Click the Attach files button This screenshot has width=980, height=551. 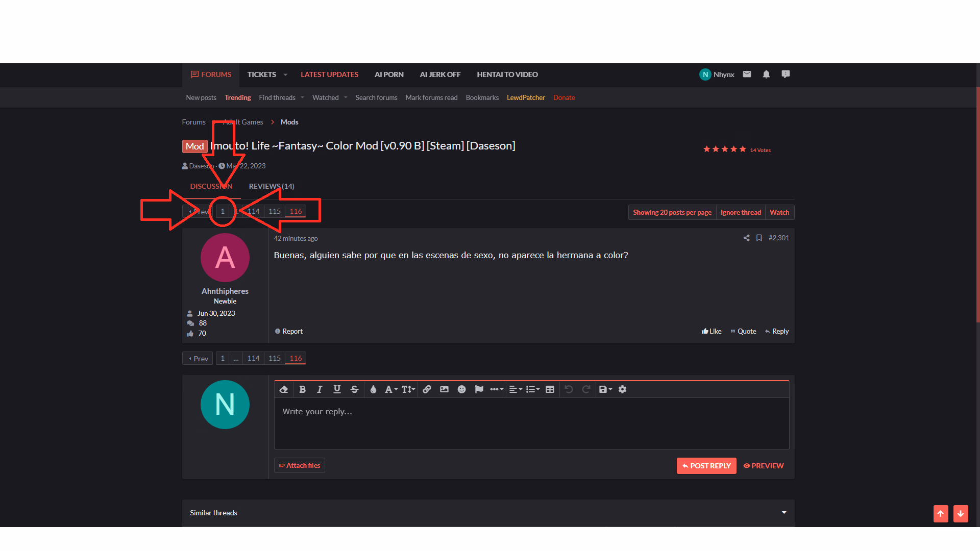coord(300,465)
